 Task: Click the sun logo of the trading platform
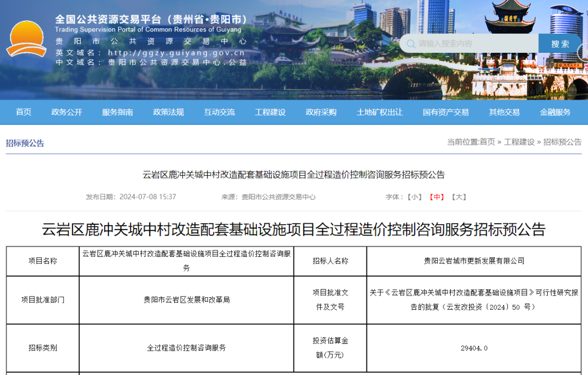point(26,39)
